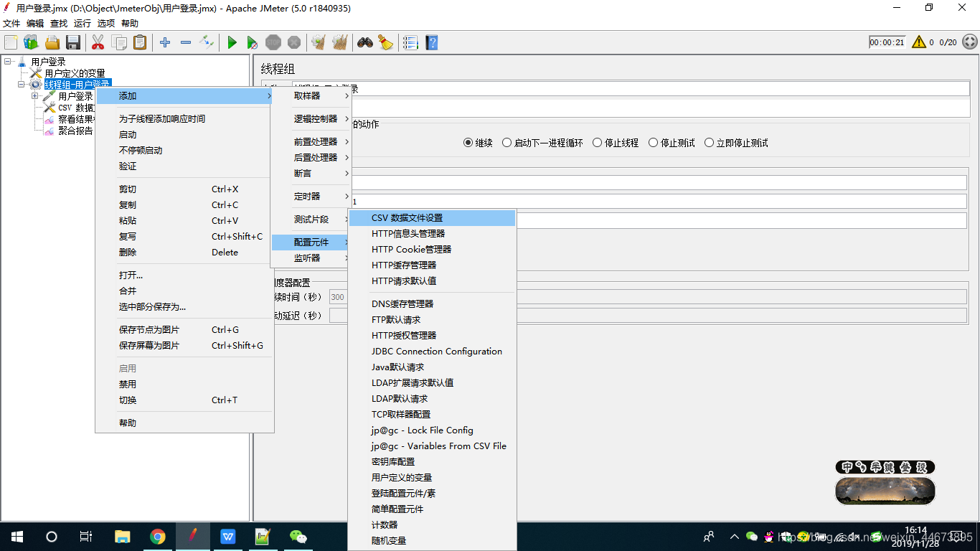Collapse all nodes with minus icon
Screen dimensions: 980x551
tap(186, 42)
